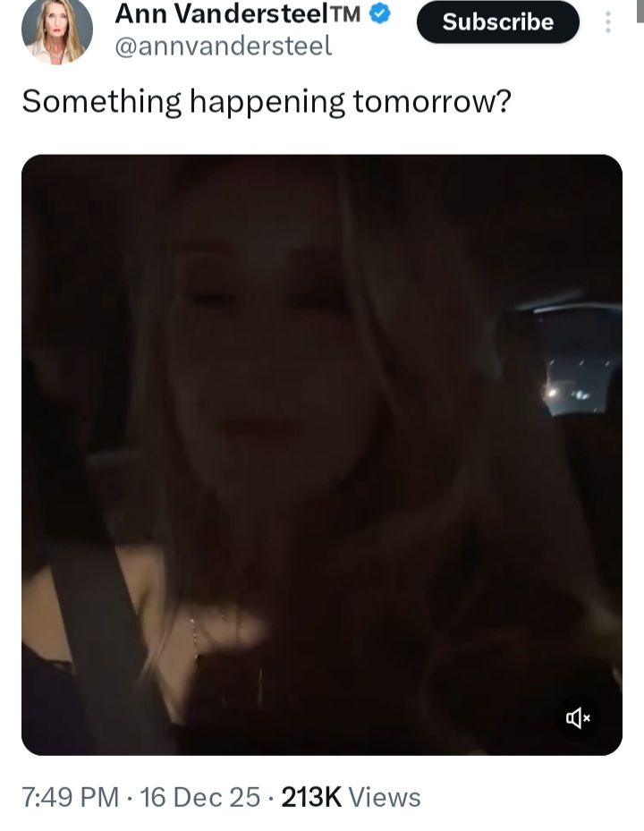This screenshot has height=831, width=644.
Task: Open the video thumbnail in full view
Action: (x=322, y=454)
